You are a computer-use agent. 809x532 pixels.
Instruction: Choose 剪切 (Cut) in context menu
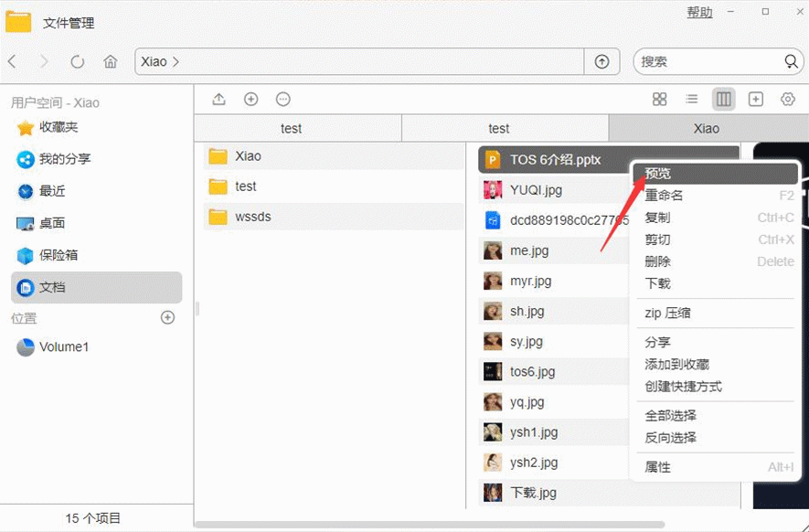pos(715,239)
